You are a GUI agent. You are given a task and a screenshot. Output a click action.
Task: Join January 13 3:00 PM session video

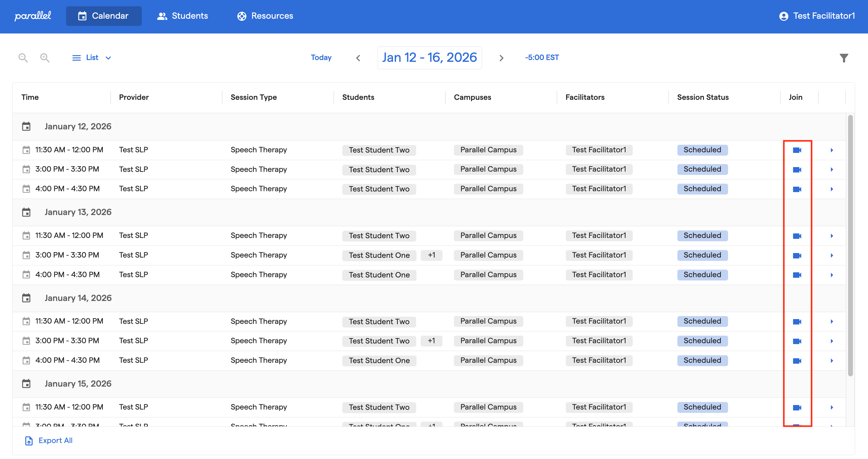(x=797, y=255)
